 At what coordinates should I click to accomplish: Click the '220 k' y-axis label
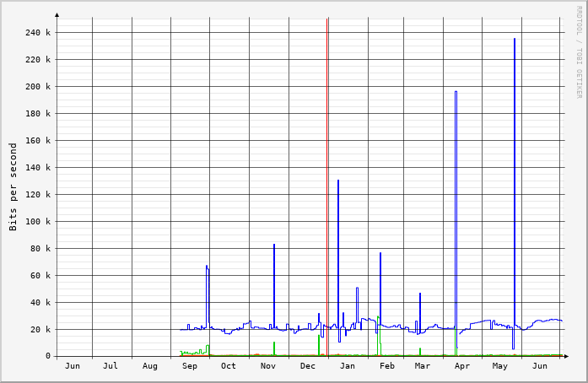coord(38,60)
